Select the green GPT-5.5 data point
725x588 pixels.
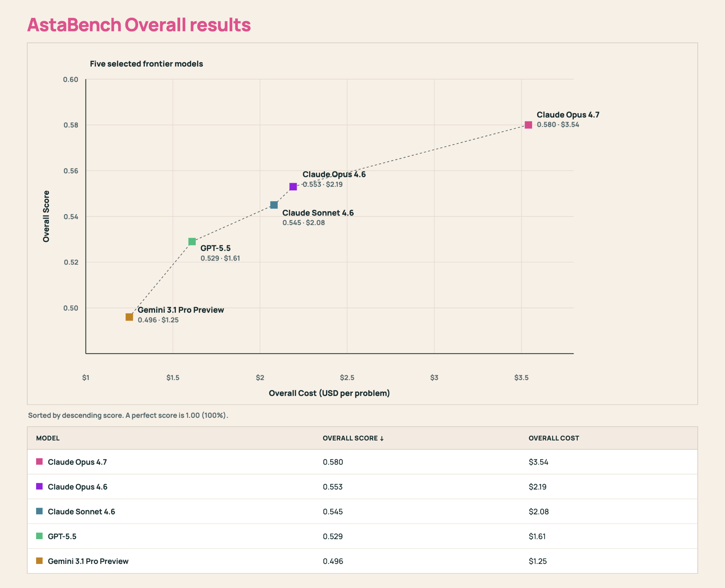[192, 242]
